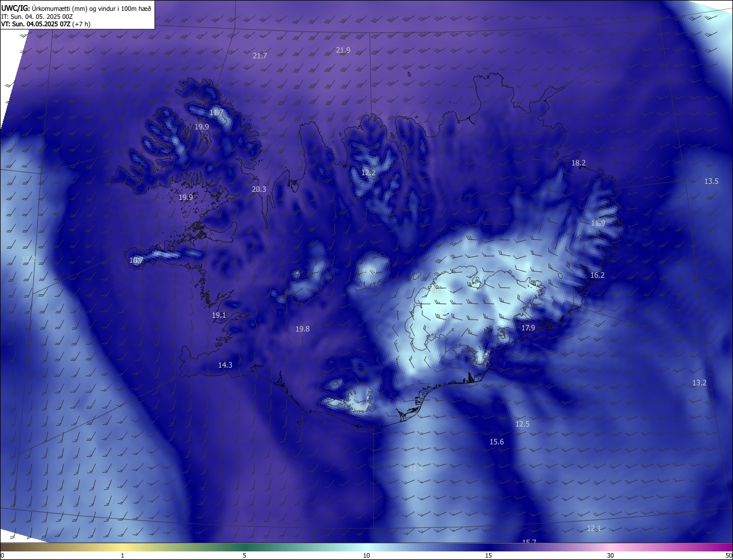Click the '10' tick on the color scale

366,556
